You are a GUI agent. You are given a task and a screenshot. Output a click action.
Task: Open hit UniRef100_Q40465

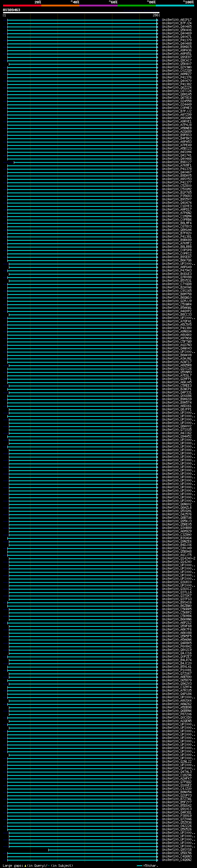click(x=176, y=26)
